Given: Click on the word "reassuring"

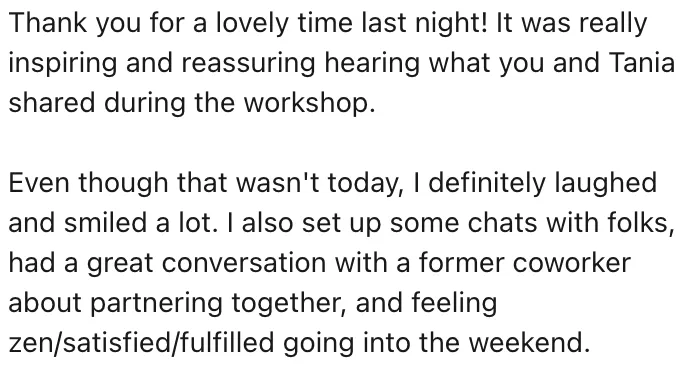Looking at the screenshot, I should pos(248,64).
